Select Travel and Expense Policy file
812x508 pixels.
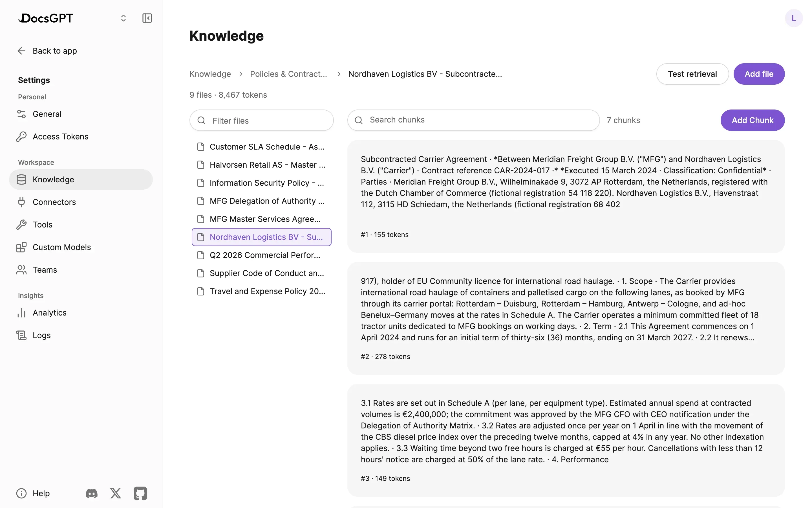pyautogui.click(x=261, y=291)
